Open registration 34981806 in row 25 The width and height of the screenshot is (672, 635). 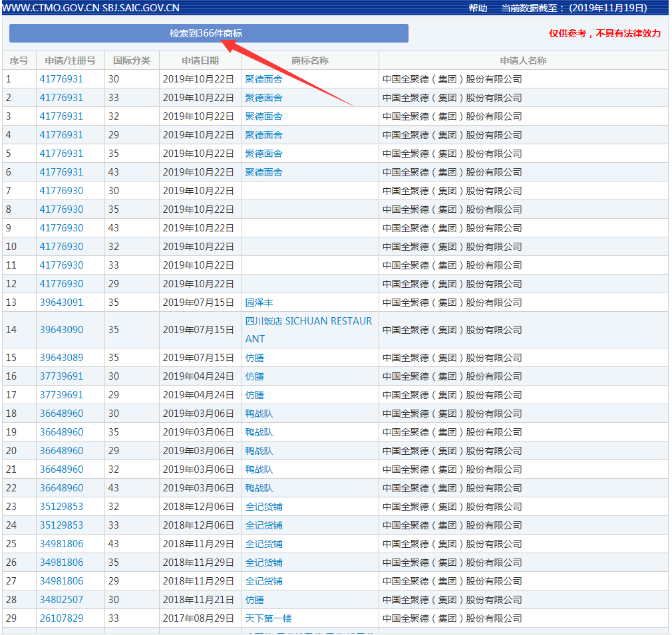(x=61, y=544)
